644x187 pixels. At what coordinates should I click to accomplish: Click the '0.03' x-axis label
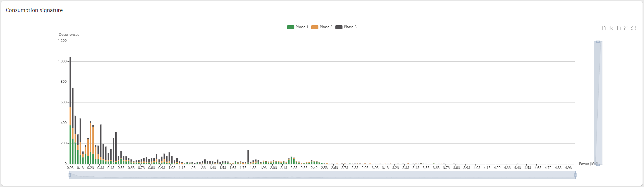[70, 168]
